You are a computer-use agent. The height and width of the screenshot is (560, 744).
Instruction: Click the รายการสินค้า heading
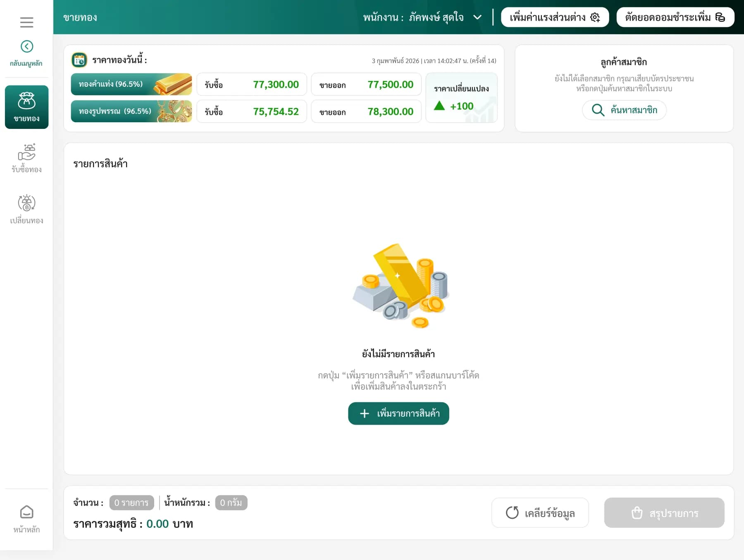click(100, 164)
